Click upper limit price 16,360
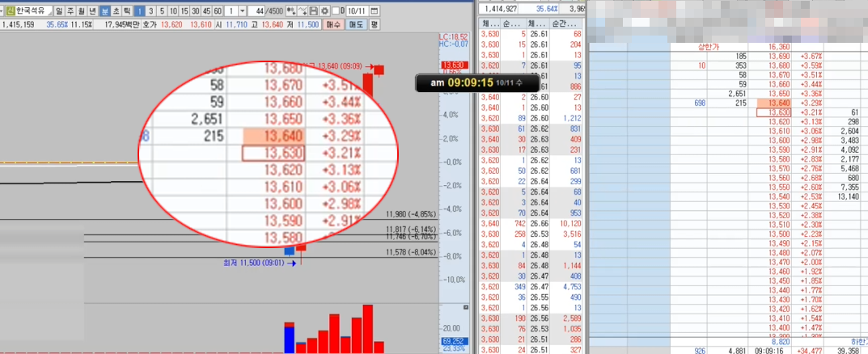 (x=780, y=48)
